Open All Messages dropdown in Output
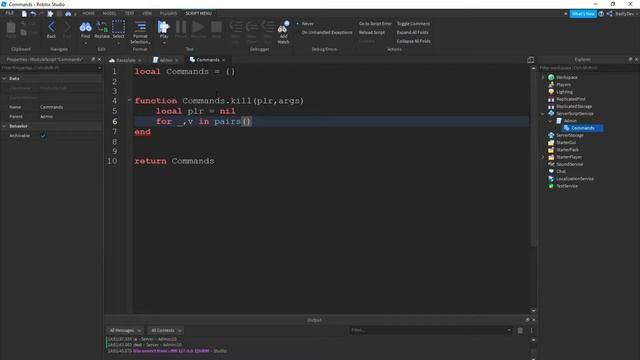This screenshot has width=640, height=360. 125,331
